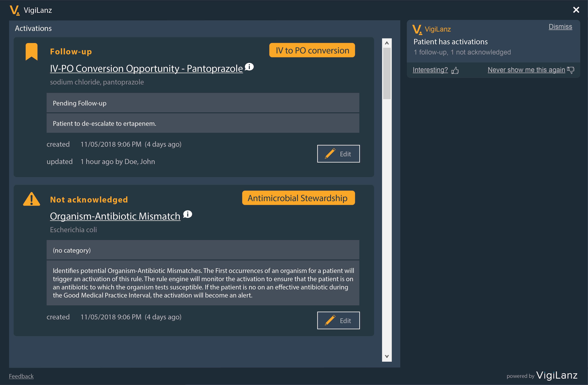The height and width of the screenshot is (385, 588).
Task: Click the VigiLanz logo in the notification card
Action: pos(417,30)
